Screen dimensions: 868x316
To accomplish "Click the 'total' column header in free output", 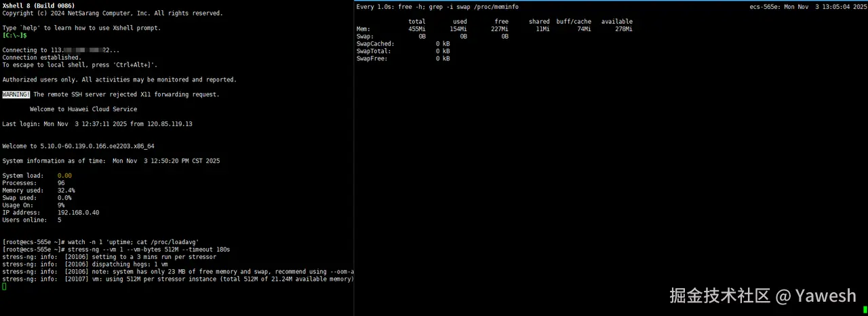I will tap(417, 22).
